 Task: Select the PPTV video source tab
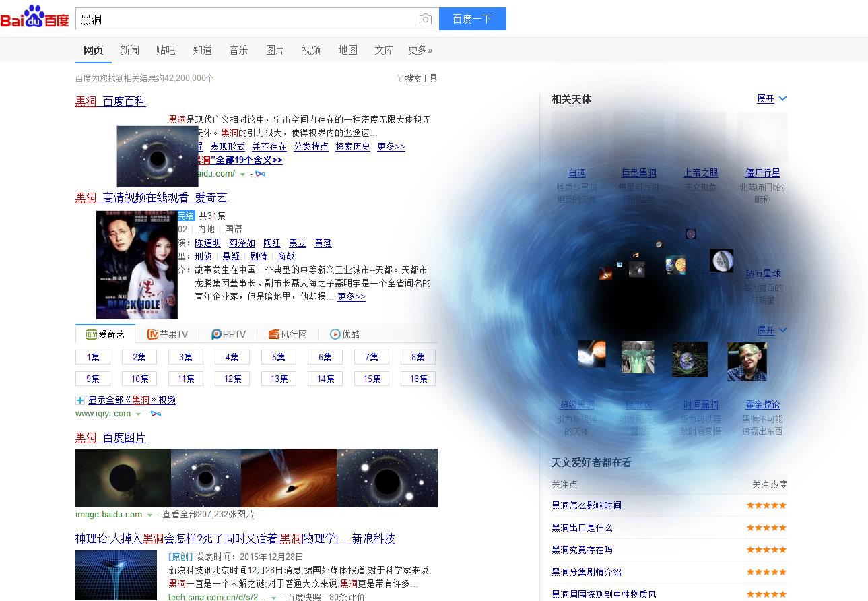[x=228, y=334]
